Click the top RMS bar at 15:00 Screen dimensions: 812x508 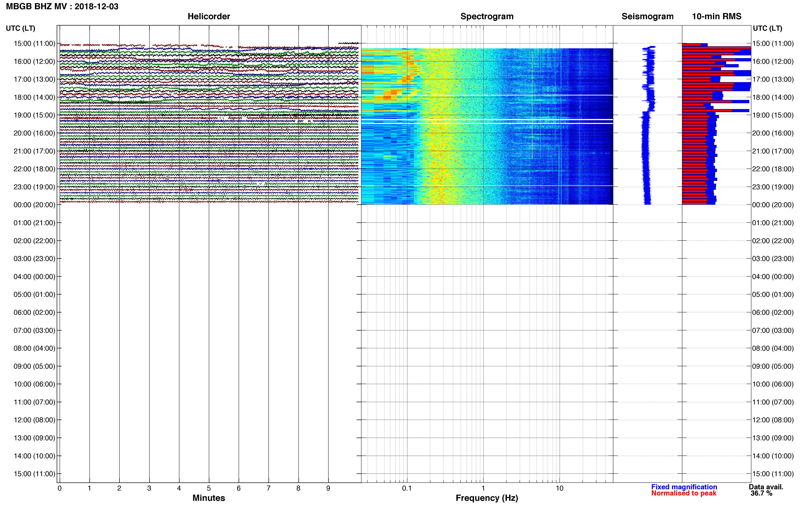[x=694, y=45]
